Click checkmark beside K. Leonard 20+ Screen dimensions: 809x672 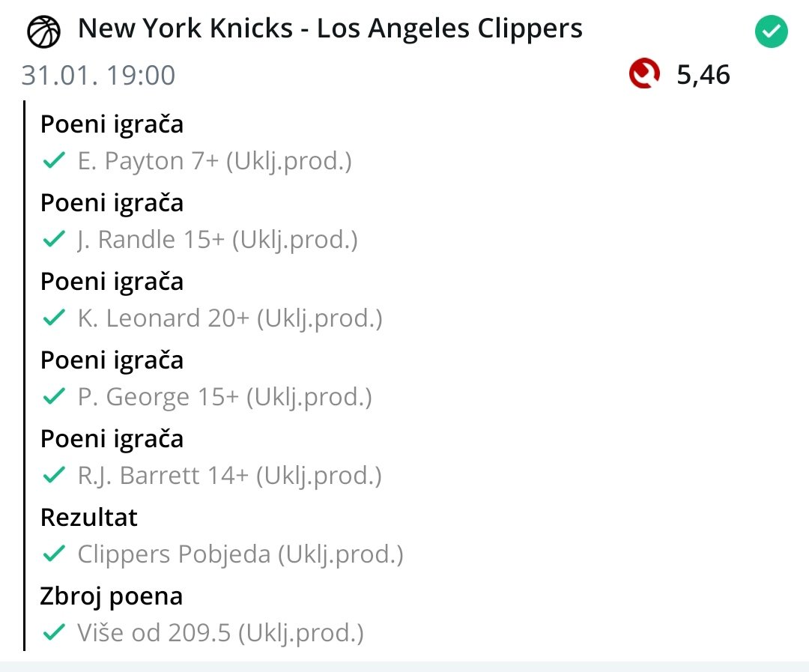(53, 318)
